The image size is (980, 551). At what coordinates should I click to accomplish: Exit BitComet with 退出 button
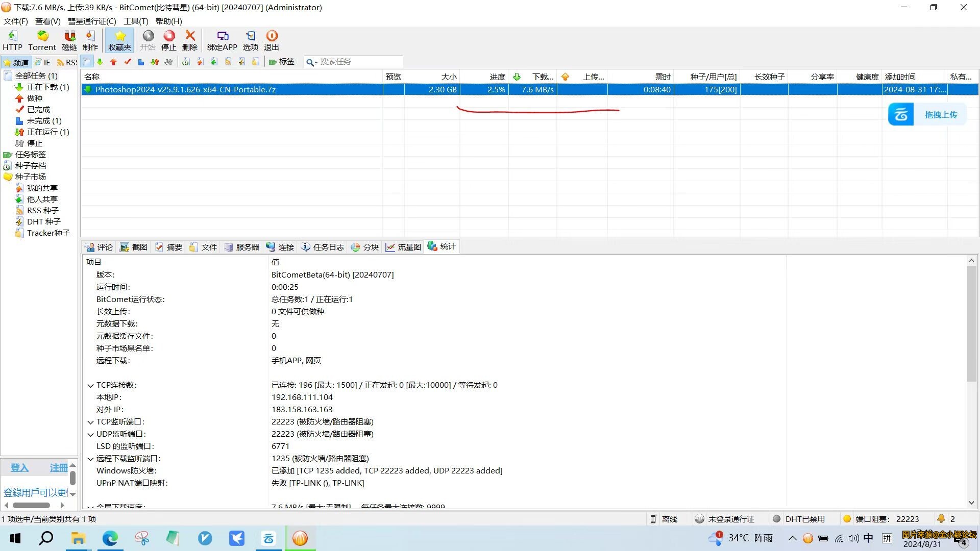pyautogui.click(x=272, y=40)
